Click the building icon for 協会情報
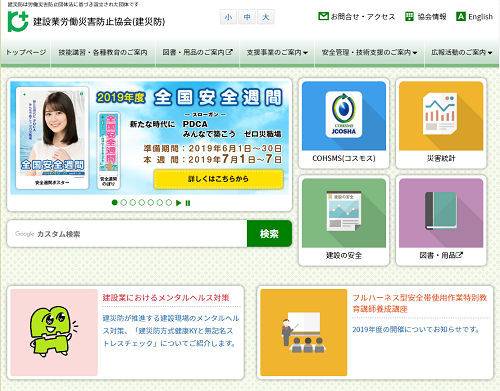 coord(409,16)
